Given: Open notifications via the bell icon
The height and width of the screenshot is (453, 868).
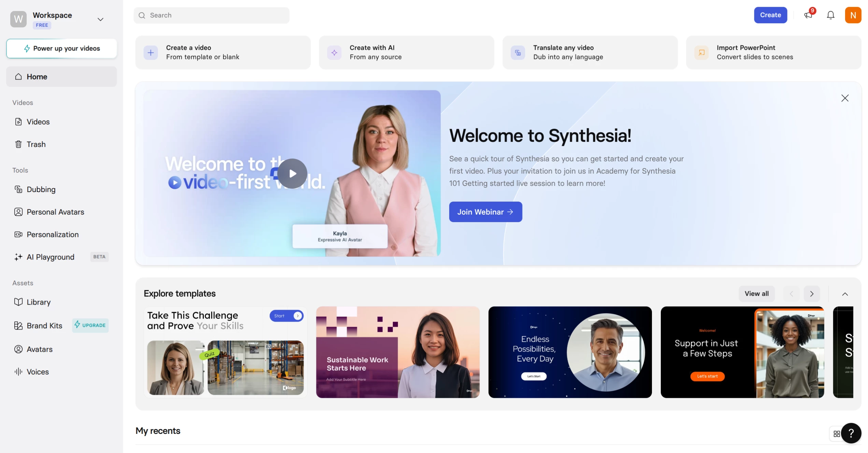Looking at the screenshot, I should [830, 15].
